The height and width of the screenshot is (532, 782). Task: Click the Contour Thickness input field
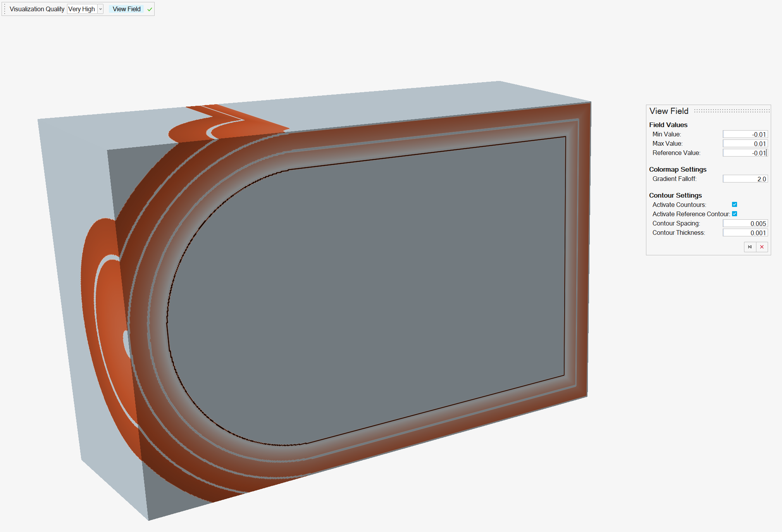point(745,233)
